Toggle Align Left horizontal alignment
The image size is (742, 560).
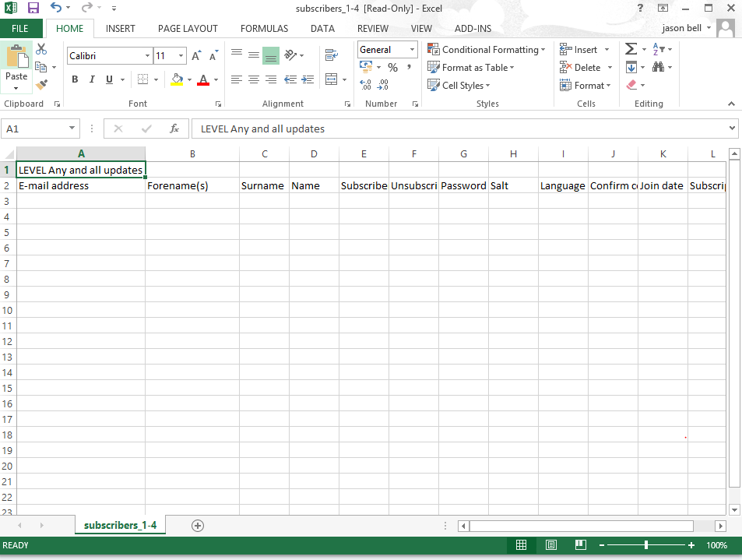(237, 79)
